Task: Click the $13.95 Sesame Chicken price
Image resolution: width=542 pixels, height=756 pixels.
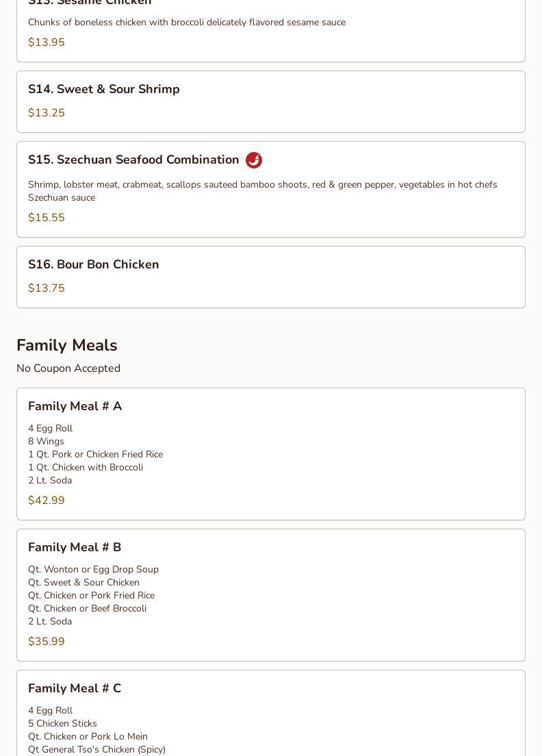Action: click(47, 42)
